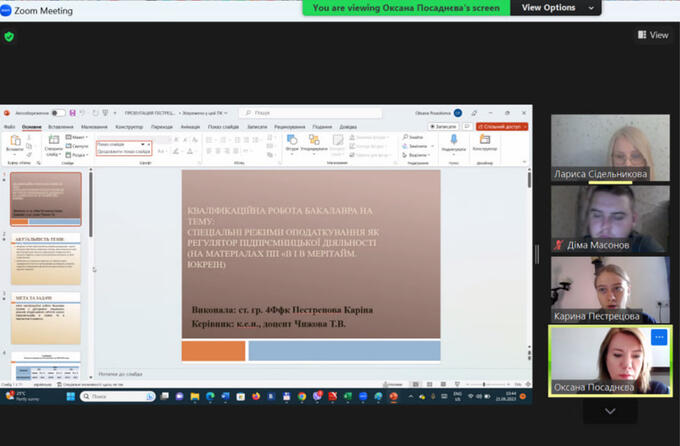Toggle the AutoSave switch in PowerPoint

(58, 113)
